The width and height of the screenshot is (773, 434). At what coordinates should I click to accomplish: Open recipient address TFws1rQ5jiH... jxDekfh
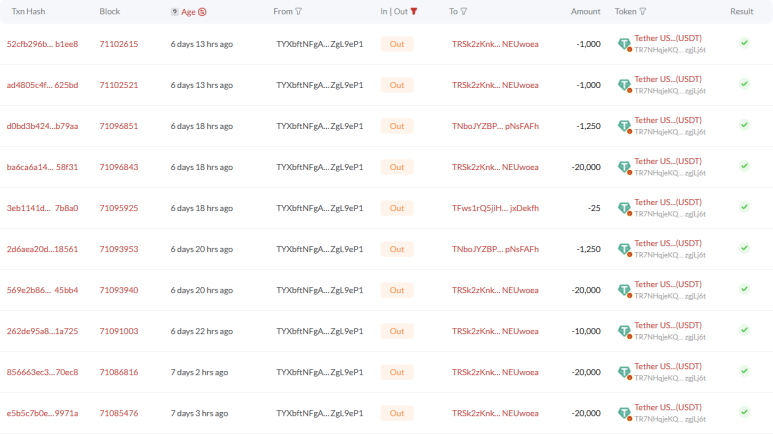tap(495, 208)
